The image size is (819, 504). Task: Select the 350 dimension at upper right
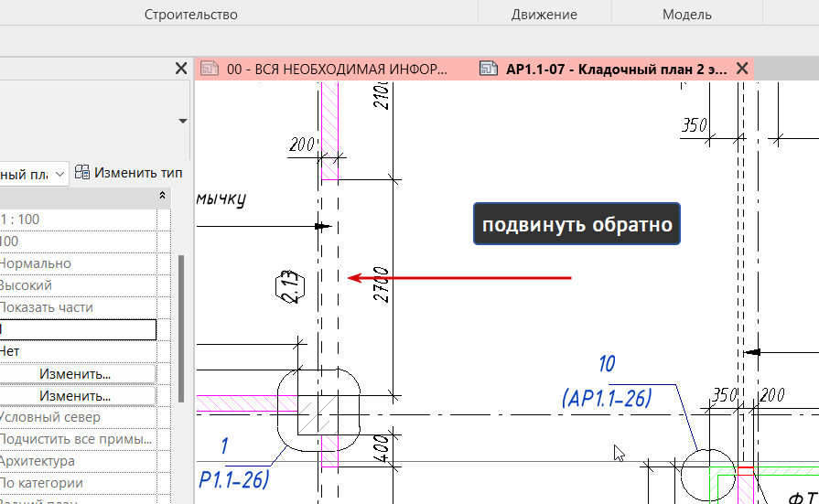pyautogui.click(x=695, y=125)
